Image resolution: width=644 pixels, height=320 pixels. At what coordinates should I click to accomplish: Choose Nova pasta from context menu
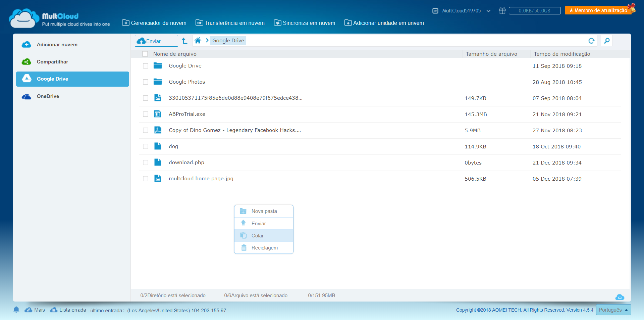(264, 211)
